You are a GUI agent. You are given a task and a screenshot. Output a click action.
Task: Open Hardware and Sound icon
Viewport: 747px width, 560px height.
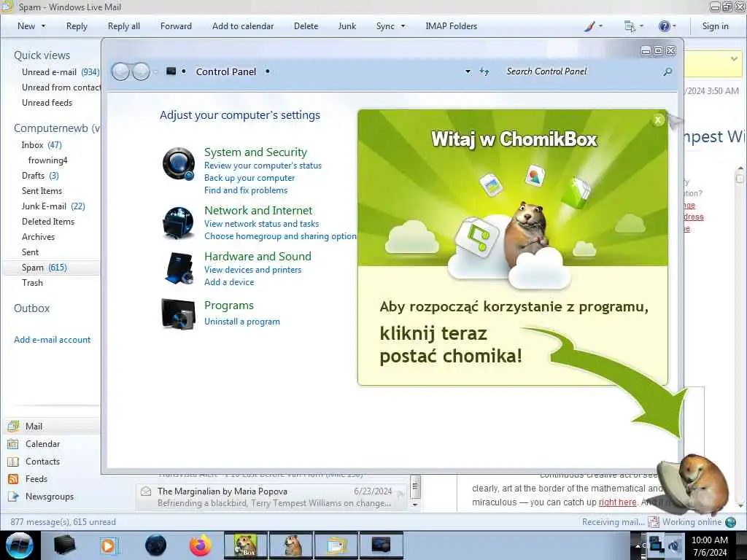(x=179, y=268)
